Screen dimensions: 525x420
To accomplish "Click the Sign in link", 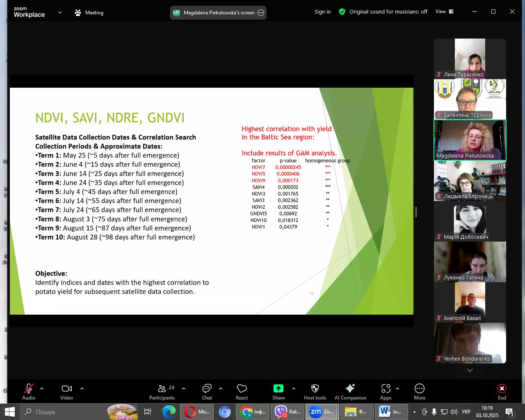I will tap(322, 12).
